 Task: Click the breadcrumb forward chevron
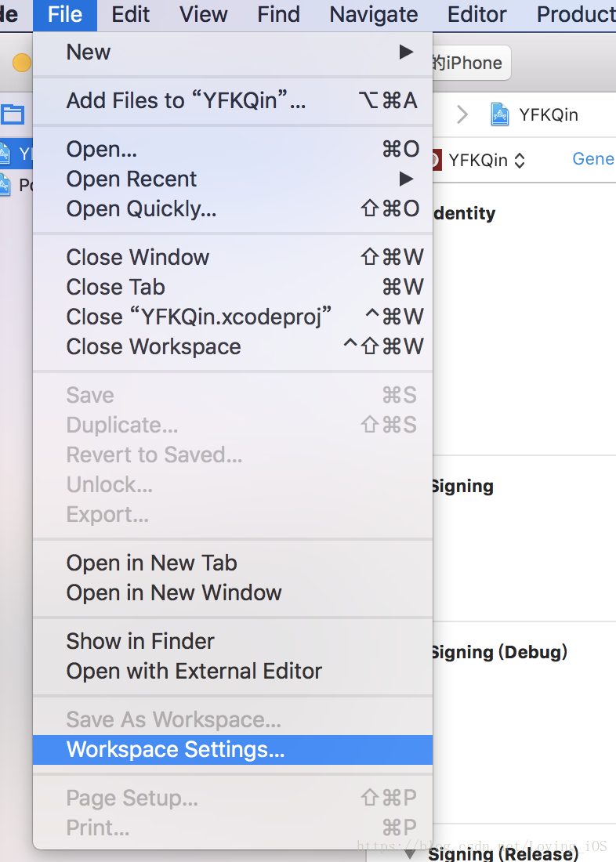coord(462,115)
